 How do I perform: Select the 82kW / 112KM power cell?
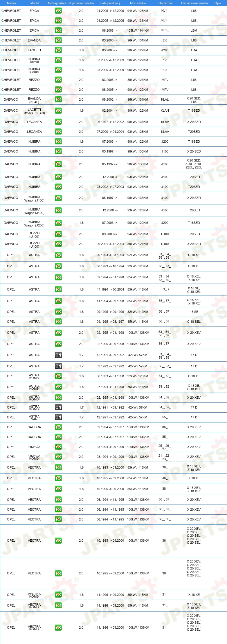coord(138,312)
